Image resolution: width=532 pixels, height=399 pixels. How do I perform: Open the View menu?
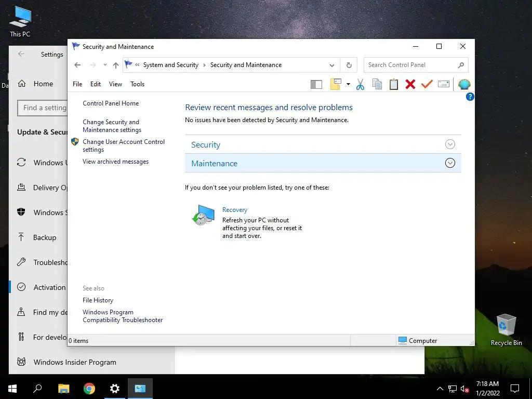pyautogui.click(x=115, y=84)
